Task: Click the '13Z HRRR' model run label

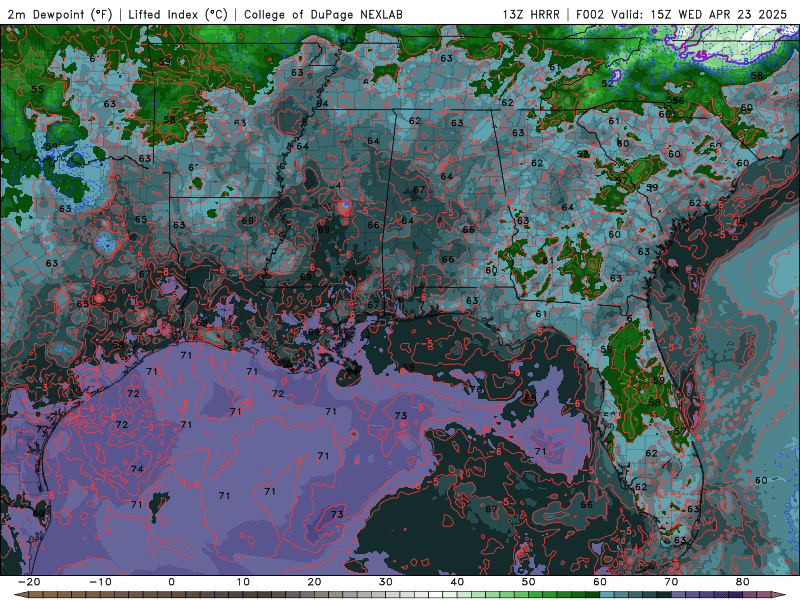Action: (531, 14)
